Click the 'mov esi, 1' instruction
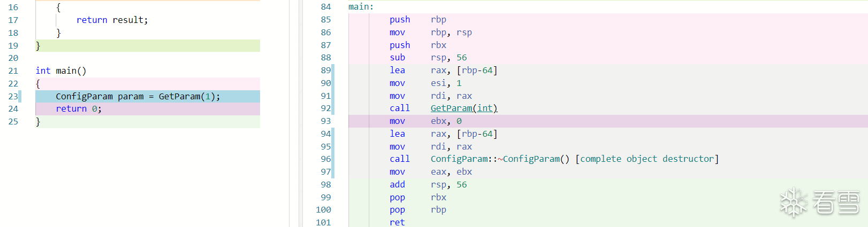 [x=425, y=83]
